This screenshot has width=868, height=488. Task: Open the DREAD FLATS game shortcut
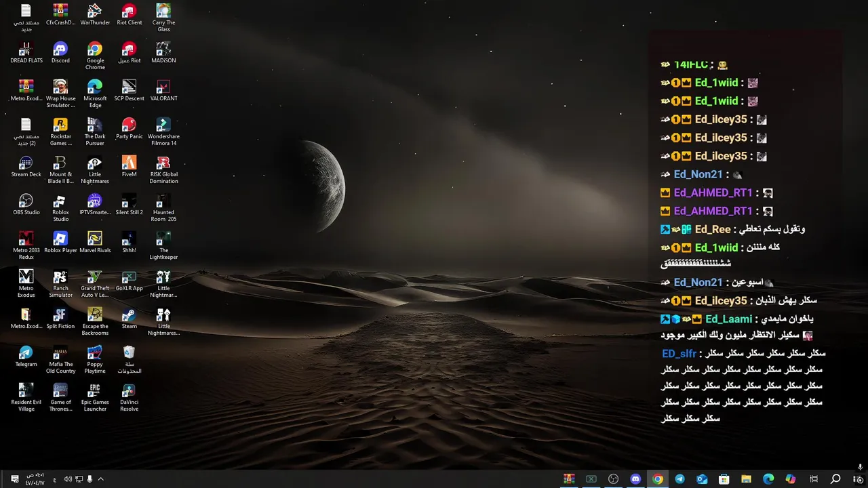[26, 53]
